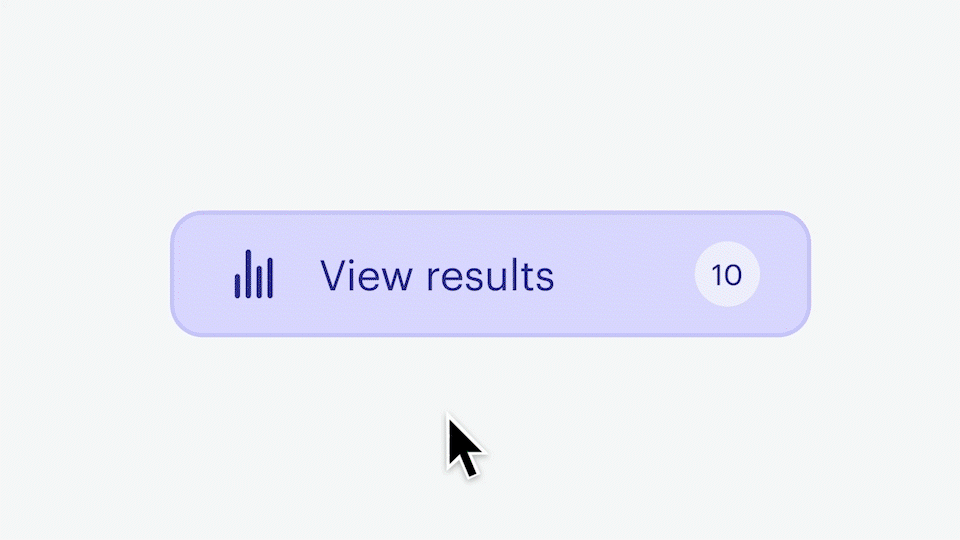Click the circular badge showing 10
This screenshot has height=540, width=960.
[727, 274]
